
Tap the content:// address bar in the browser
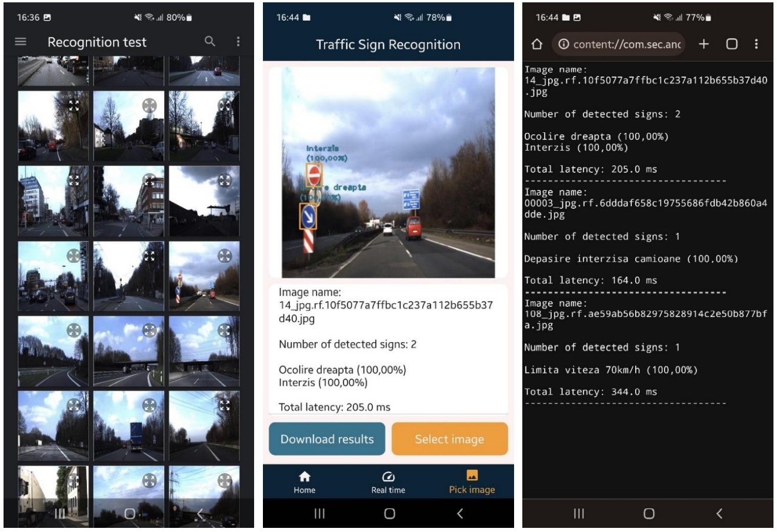[x=619, y=44]
